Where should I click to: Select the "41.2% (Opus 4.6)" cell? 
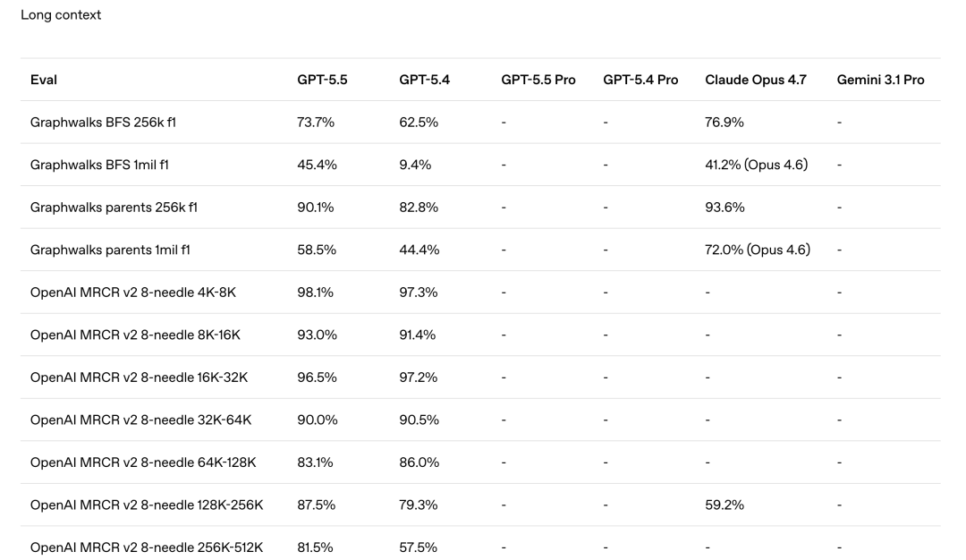(757, 165)
